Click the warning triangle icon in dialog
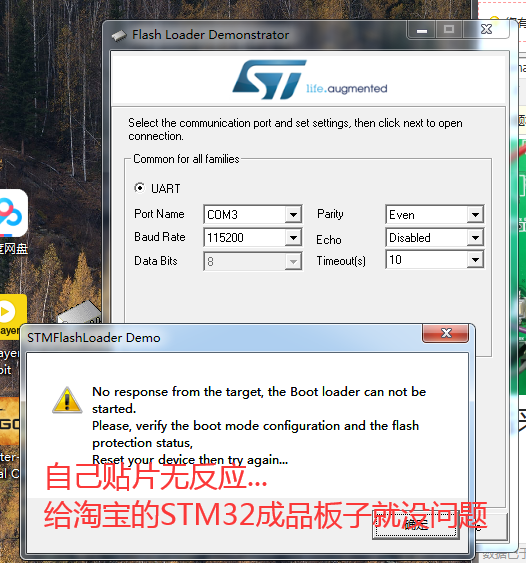The image size is (526, 563). click(x=67, y=400)
